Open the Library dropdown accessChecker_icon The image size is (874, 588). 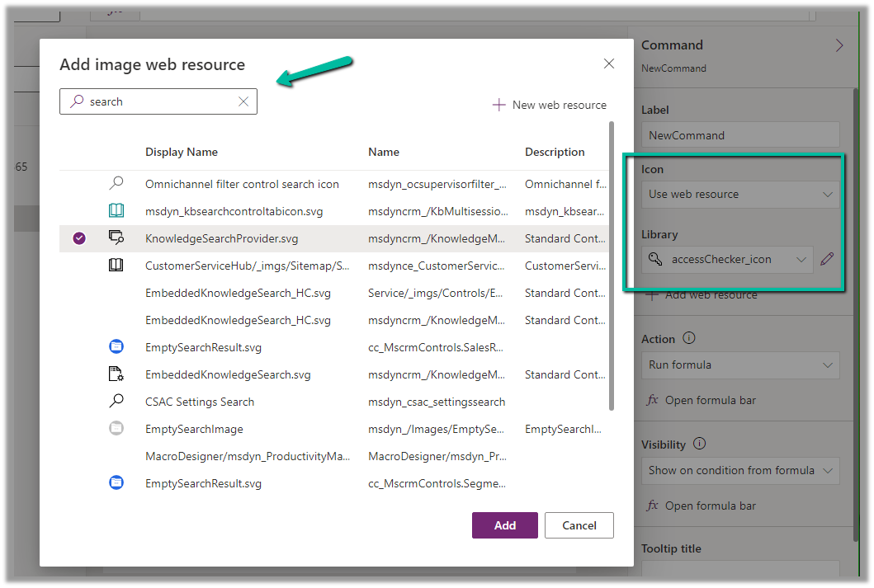727,259
